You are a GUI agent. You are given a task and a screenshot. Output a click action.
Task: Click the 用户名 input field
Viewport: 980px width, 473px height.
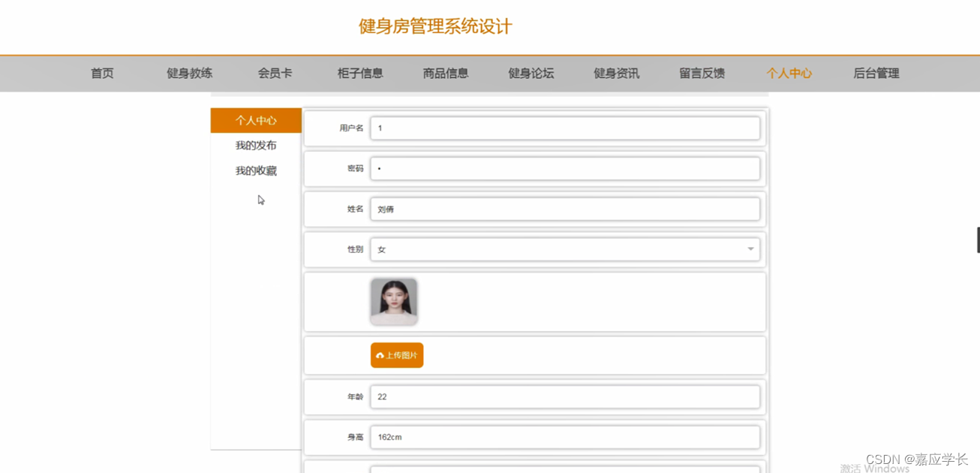(565, 128)
